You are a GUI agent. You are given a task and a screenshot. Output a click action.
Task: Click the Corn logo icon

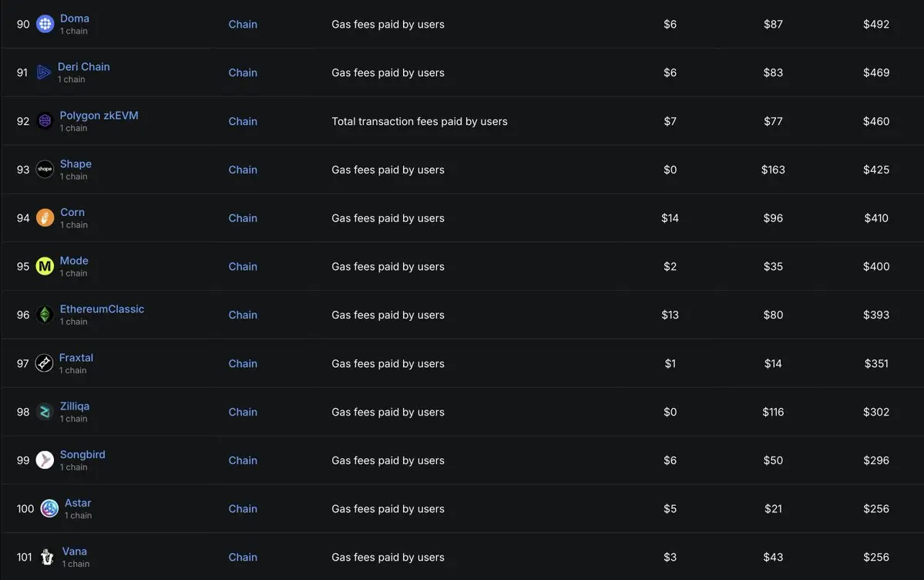(x=45, y=217)
